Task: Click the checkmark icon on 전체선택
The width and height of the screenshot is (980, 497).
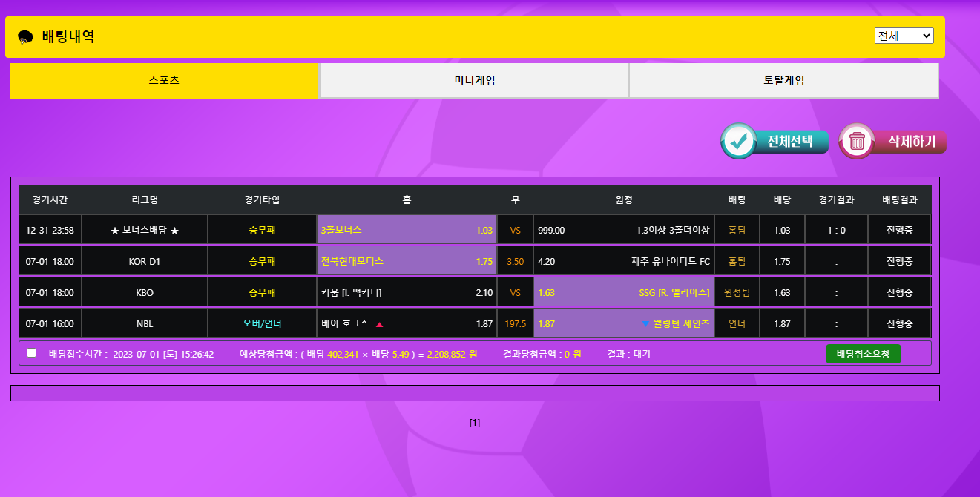Action: [739, 141]
